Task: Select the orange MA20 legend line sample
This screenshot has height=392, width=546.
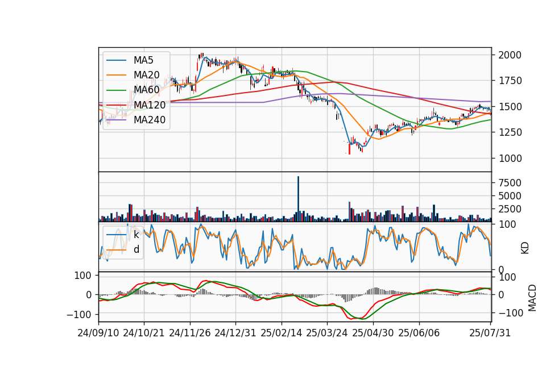Action: click(x=116, y=75)
